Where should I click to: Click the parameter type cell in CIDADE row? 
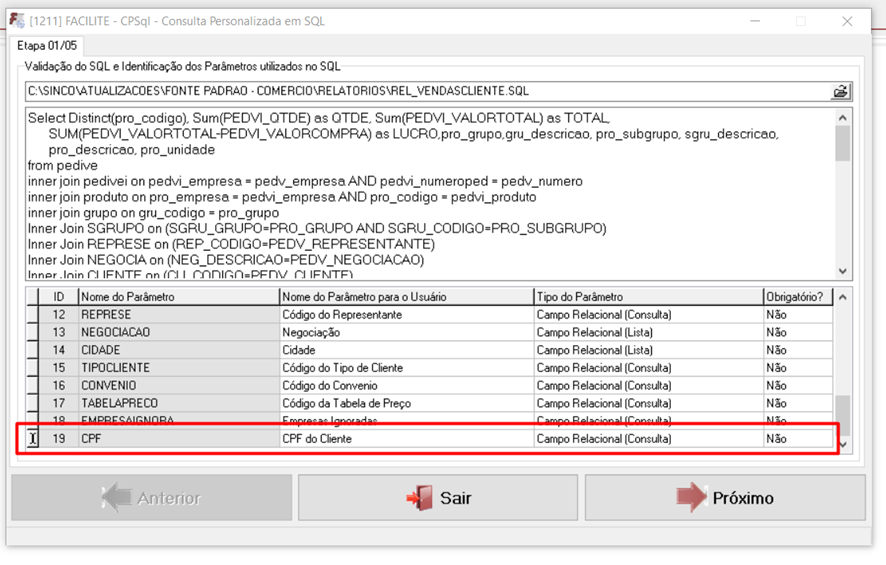tap(648, 350)
